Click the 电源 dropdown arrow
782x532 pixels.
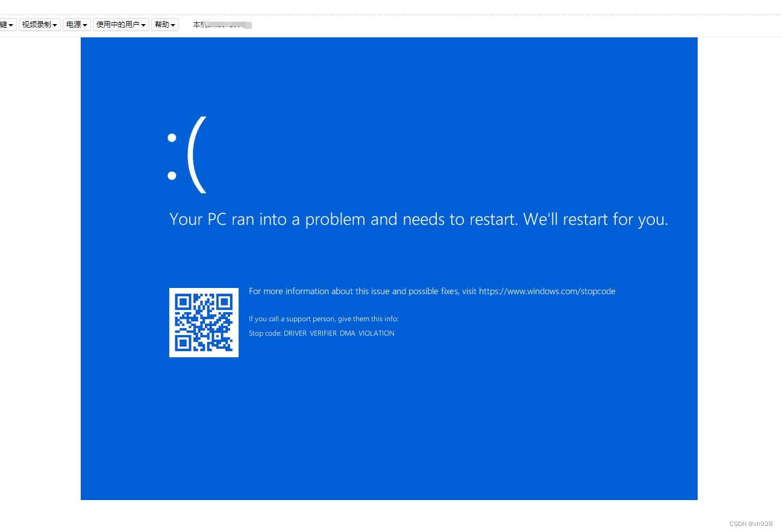pos(85,25)
